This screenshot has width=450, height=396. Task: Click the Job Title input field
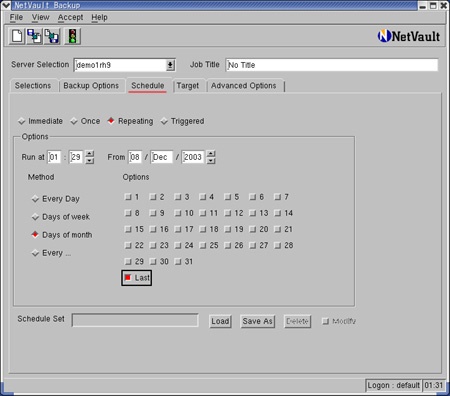(332, 65)
